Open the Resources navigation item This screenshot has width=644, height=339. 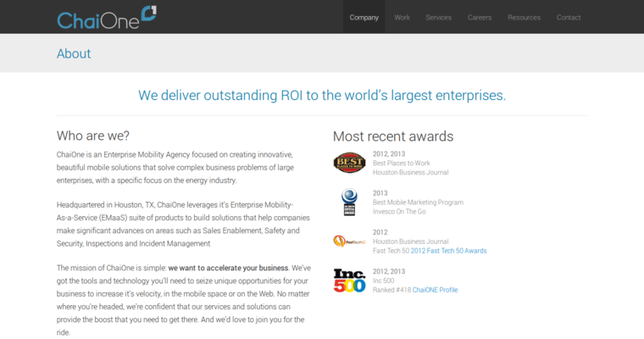tap(524, 17)
